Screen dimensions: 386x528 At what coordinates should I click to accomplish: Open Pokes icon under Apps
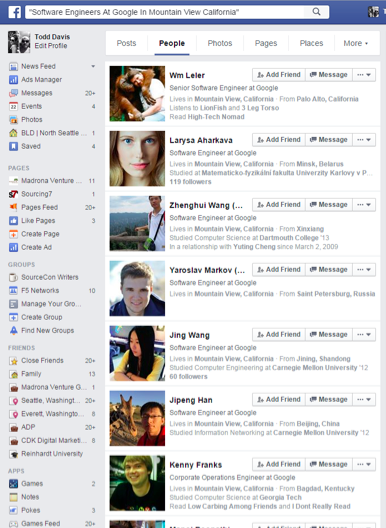point(13,510)
